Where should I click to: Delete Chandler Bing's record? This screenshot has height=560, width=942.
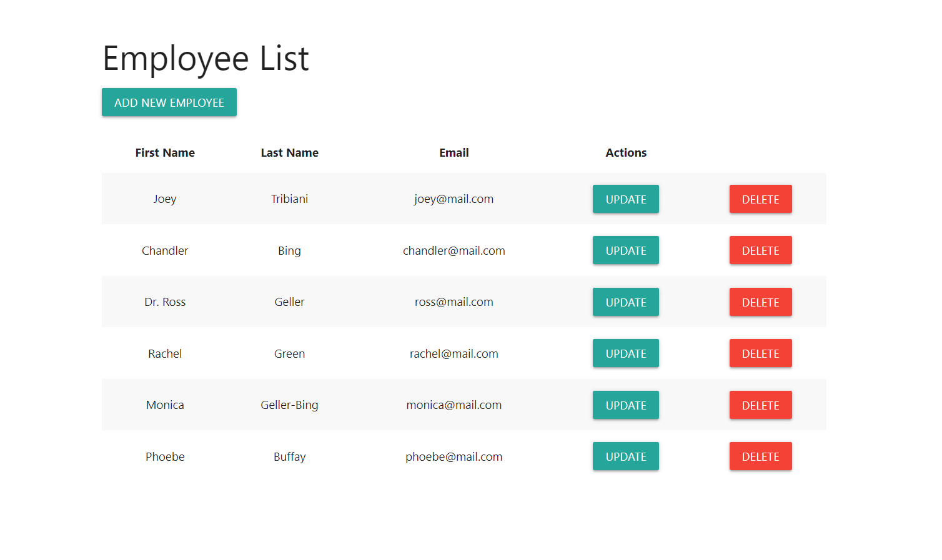tap(760, 250)
